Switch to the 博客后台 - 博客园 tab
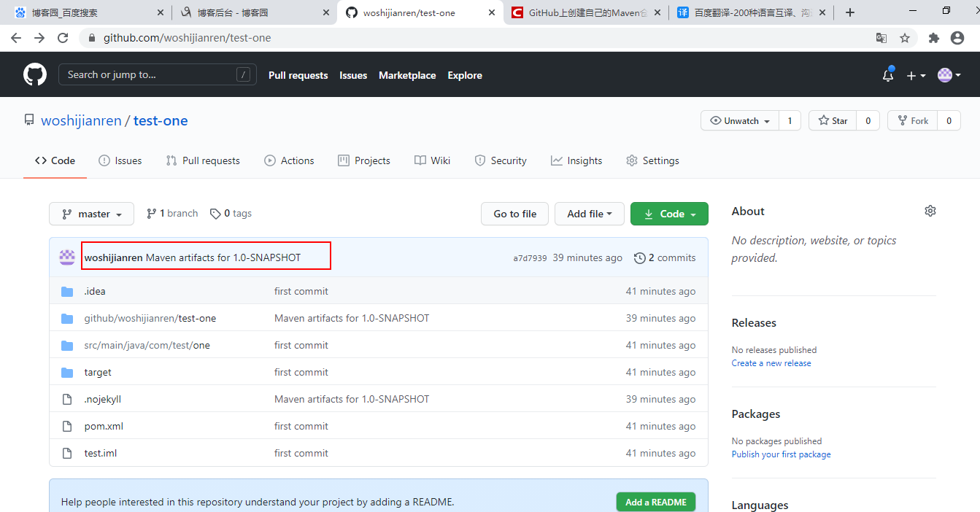 [254, 12]
